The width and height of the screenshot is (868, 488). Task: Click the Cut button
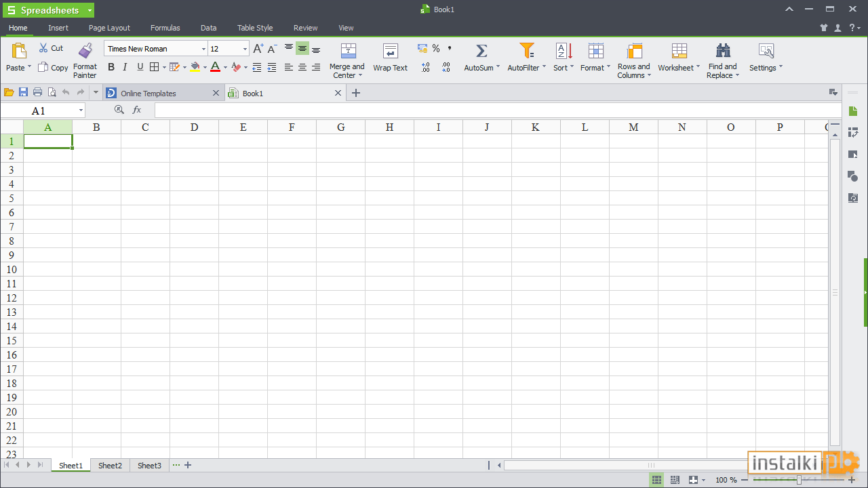point(51,48)
